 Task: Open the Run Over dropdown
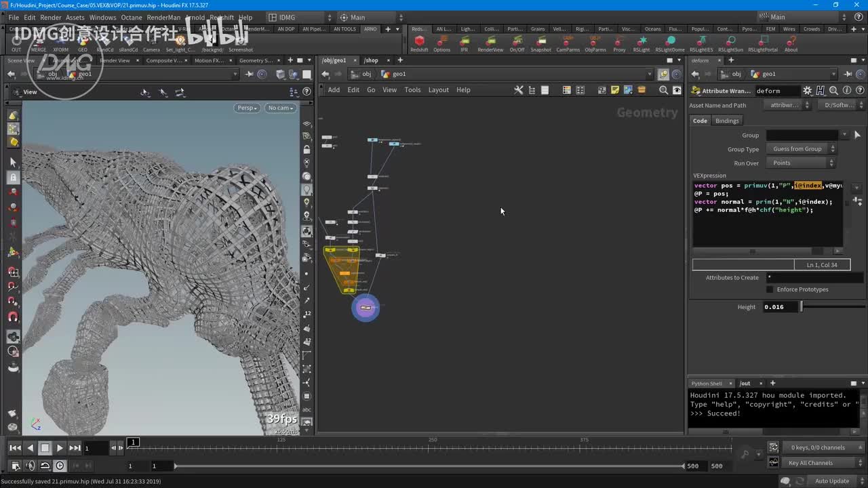pyautogui.click(x=802, y=163)
